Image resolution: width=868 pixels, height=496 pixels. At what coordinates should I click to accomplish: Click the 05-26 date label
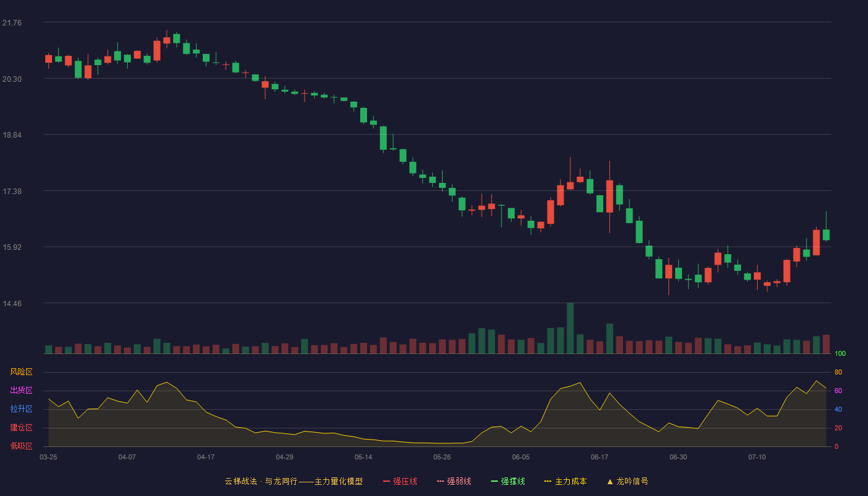point(442,457)
